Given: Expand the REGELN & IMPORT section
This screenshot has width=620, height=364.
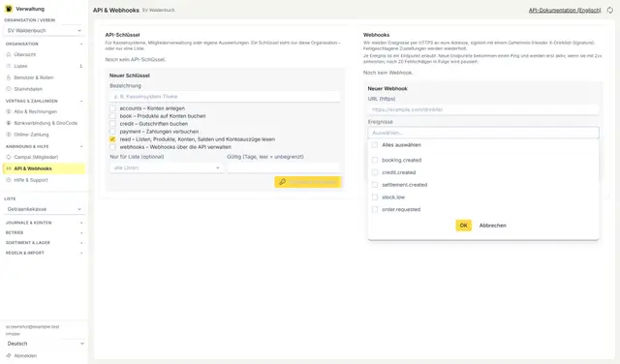Looking at the screenshot, I should [44, 253].
